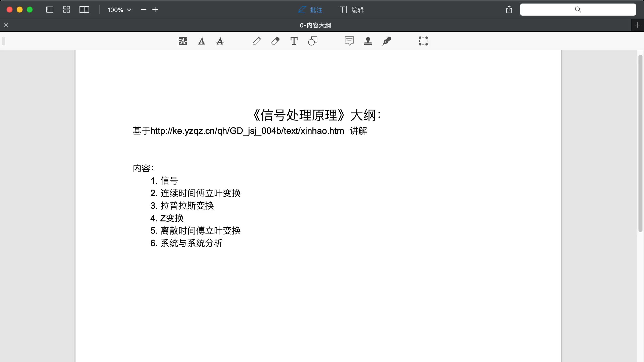
Task: Select the eraser tool
Action: 275,41
